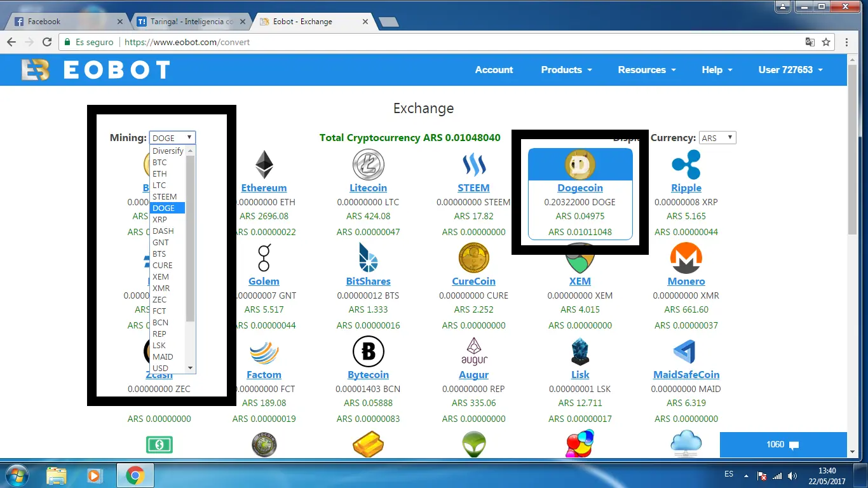Click the Mining list scrollbar down arrow
The image size is (868, 488).
pos(190,369)
